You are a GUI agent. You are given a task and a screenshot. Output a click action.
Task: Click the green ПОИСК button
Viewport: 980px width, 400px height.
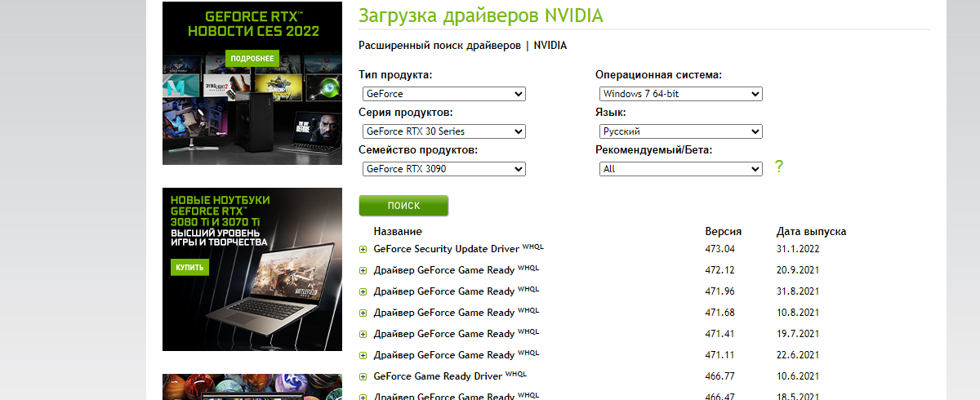[x=403, y=206]
